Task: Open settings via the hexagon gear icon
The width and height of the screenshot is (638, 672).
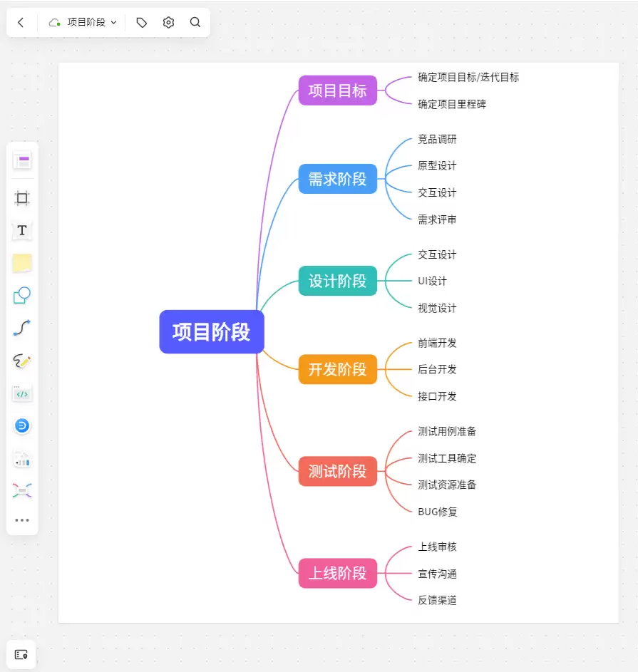Action: coord(168,22)
